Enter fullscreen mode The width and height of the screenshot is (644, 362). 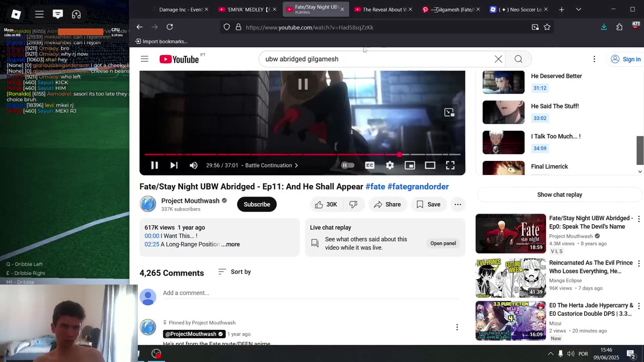coord(450,165)
